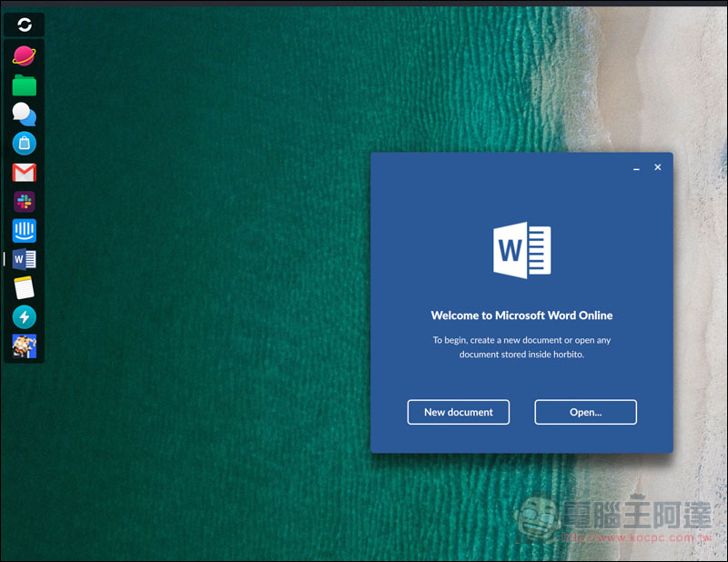Image resolution: width=728 pixels, height=562 pixels.
Task: Click the Welcome to Microsoft Word Online heading
Action: [x=521, y=316]
